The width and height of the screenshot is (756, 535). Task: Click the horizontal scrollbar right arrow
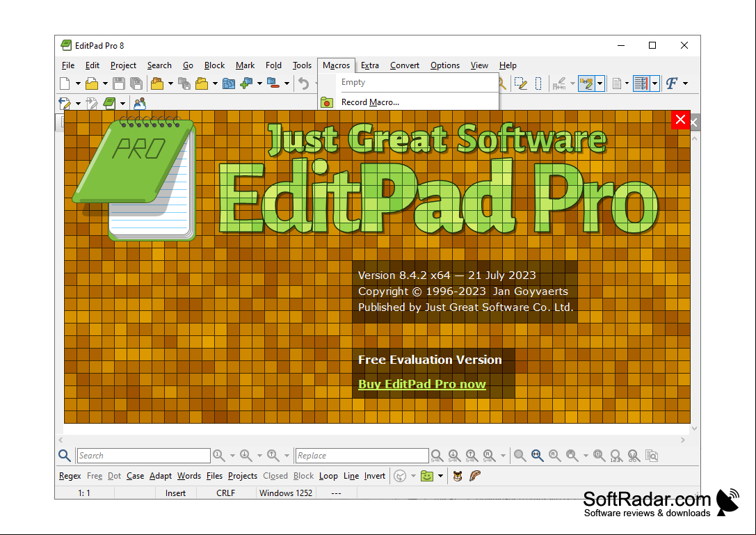683,440
